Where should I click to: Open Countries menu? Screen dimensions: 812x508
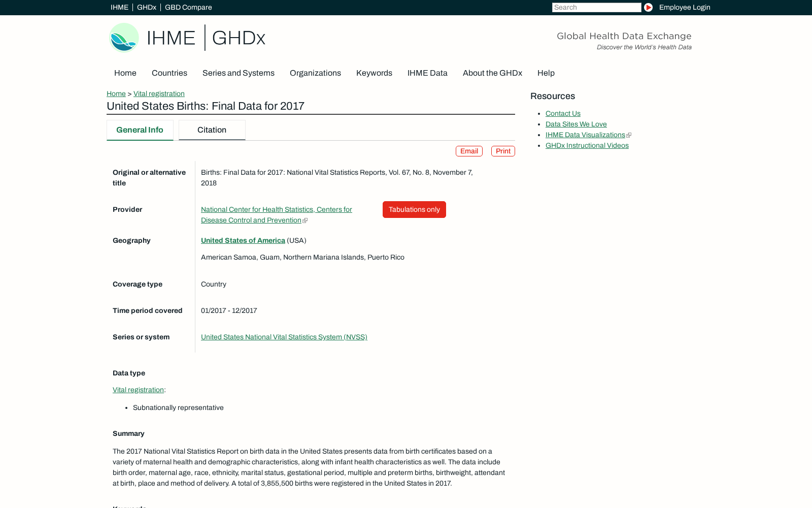pos(170,73)
